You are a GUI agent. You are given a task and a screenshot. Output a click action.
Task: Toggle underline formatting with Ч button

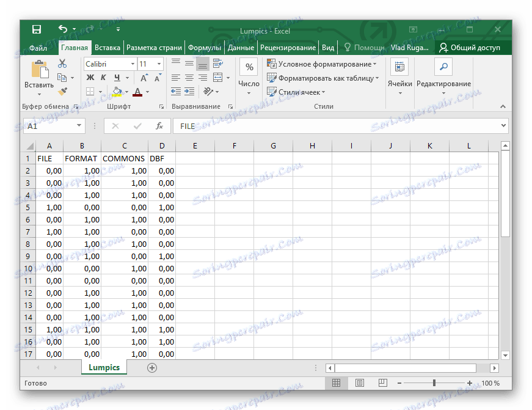click(x=117, y=77)
